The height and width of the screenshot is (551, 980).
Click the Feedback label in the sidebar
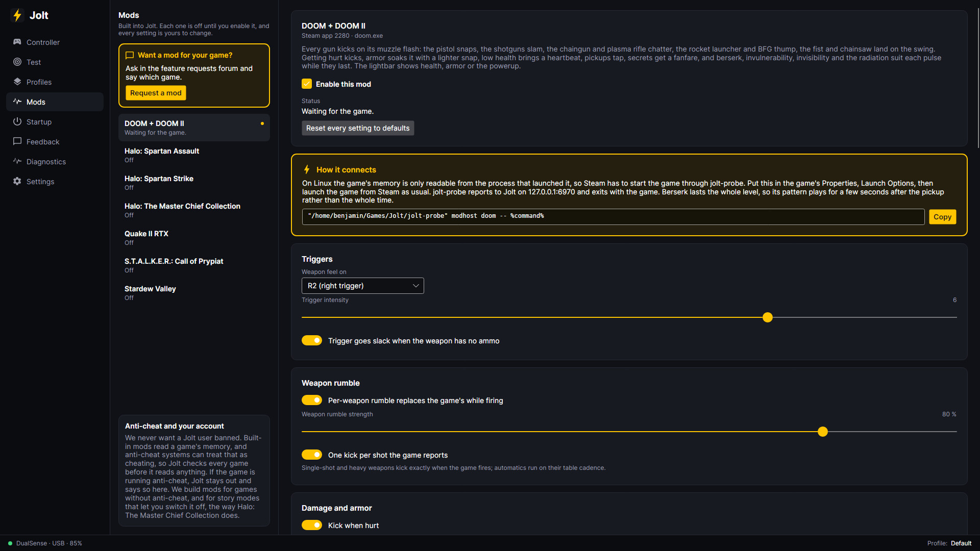coord(43,142)
